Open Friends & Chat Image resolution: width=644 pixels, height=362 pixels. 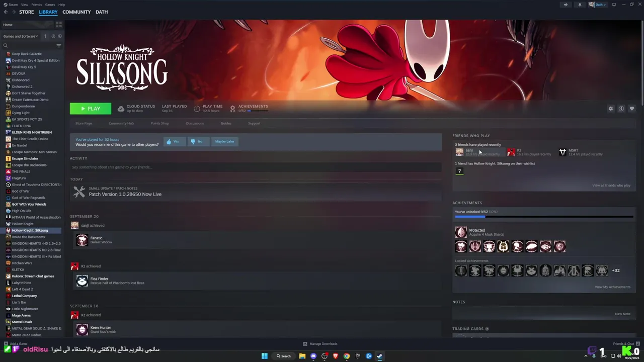(x=626, y=344)
